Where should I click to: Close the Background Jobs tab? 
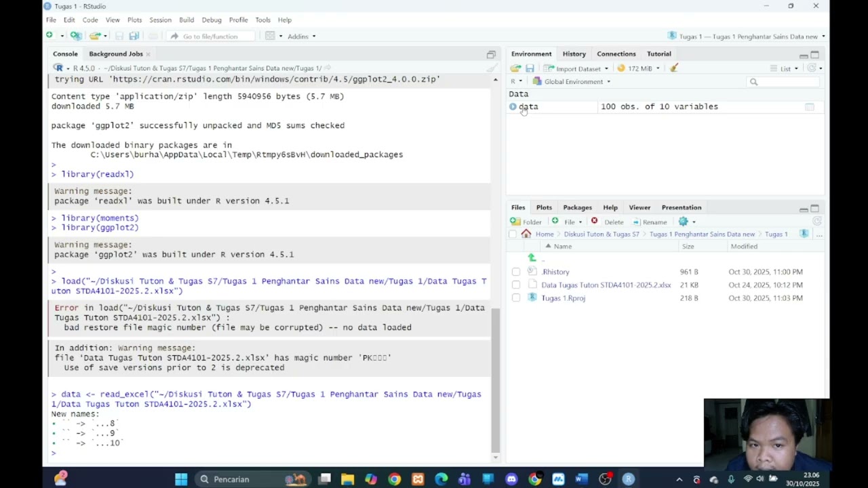click(x=148, y=54)
